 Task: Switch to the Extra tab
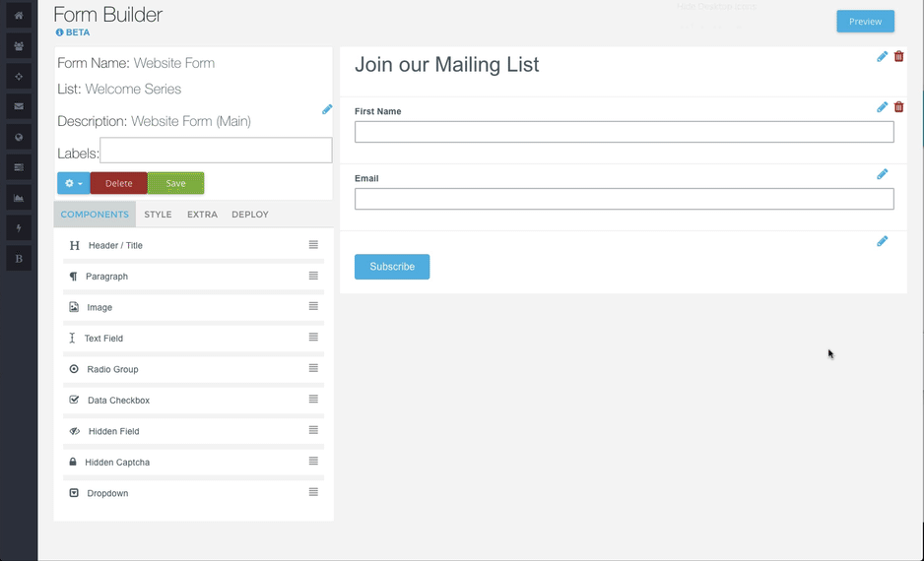[x=202, y=215]
